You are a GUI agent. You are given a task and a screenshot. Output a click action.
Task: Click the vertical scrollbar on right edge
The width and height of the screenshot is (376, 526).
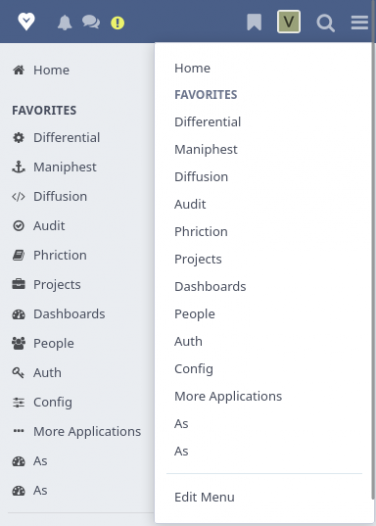(374, 250)
